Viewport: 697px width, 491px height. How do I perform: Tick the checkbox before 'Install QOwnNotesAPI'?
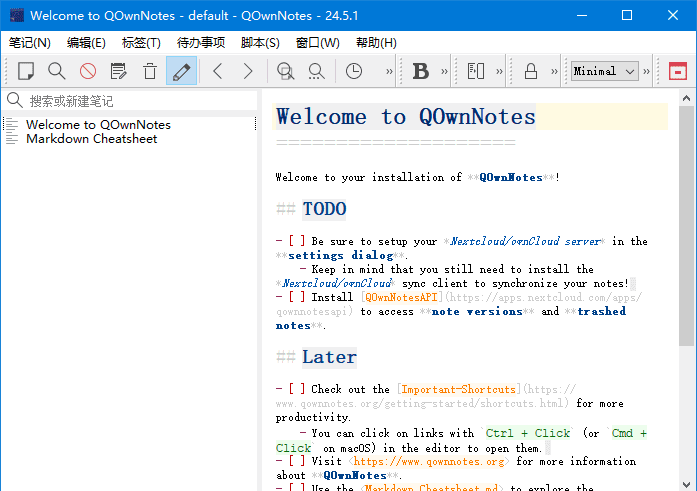point(297,297)
